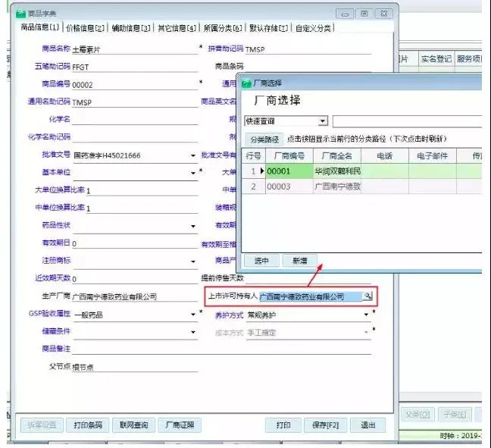Open the 药品性状 dropdown

click(x=193, y=226)
